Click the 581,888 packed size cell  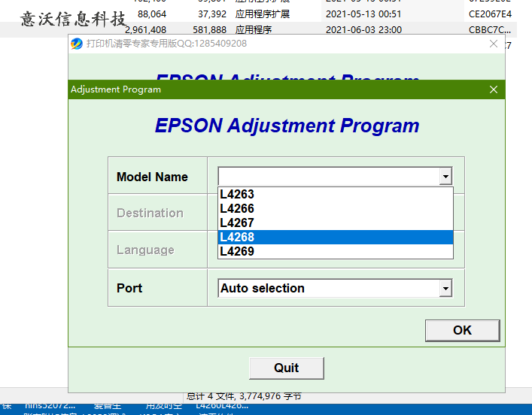point(209,30)
